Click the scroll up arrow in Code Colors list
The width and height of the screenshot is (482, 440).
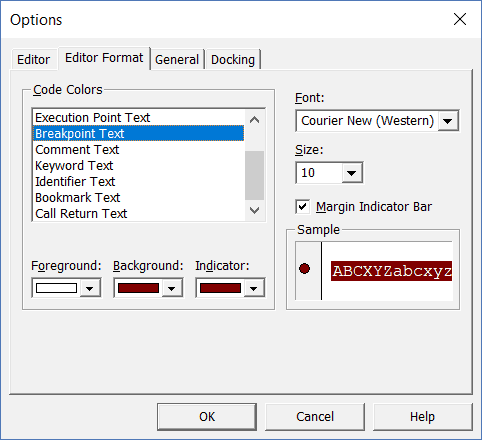[x=254, y=120]
